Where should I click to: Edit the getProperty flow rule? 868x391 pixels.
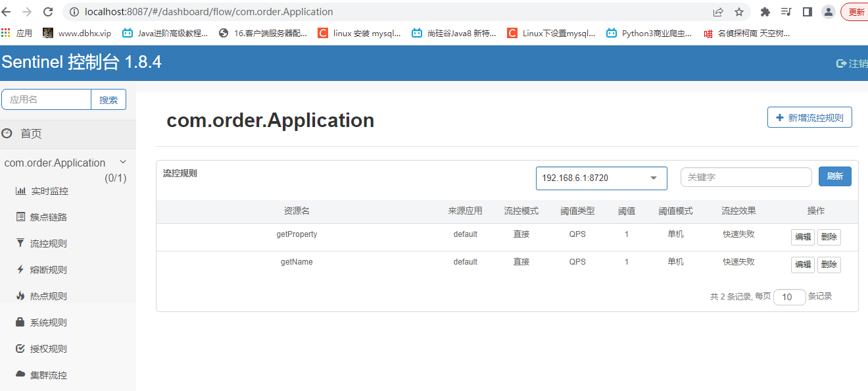coord(803,236)
